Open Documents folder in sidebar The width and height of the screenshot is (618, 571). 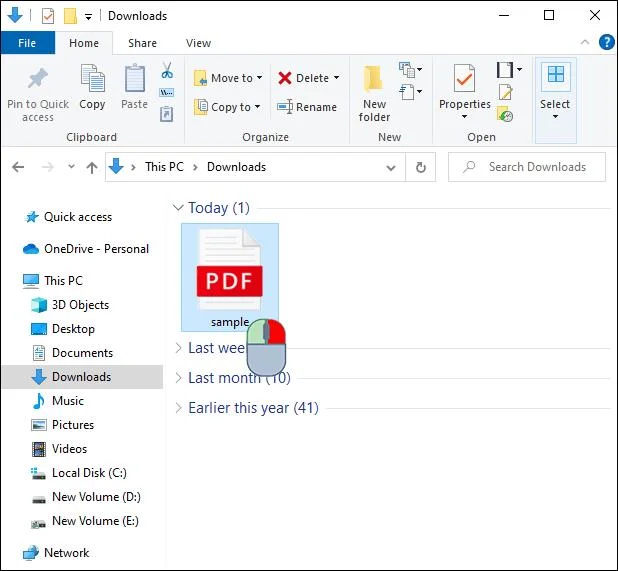[72, 353]
